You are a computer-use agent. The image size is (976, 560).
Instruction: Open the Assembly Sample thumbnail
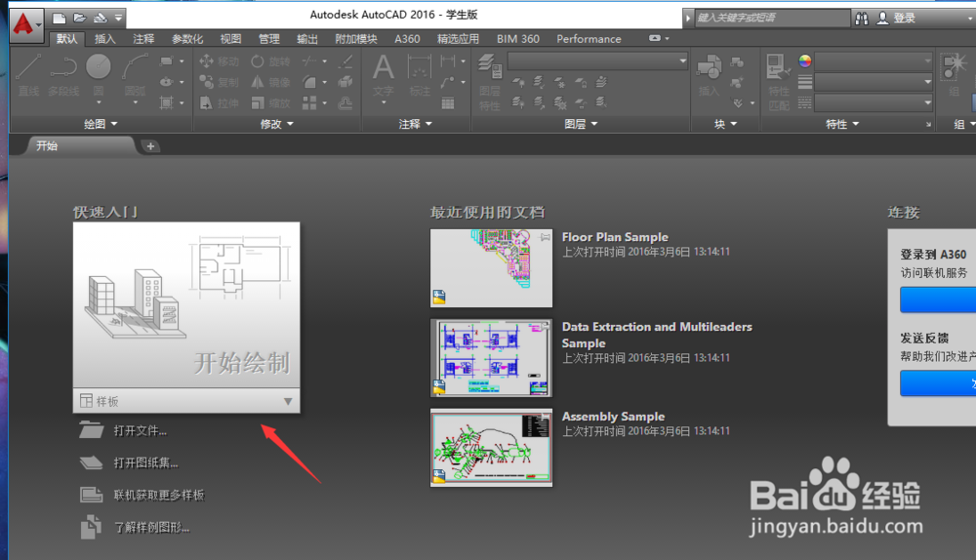pyautogui.click(x=491, y=448)
